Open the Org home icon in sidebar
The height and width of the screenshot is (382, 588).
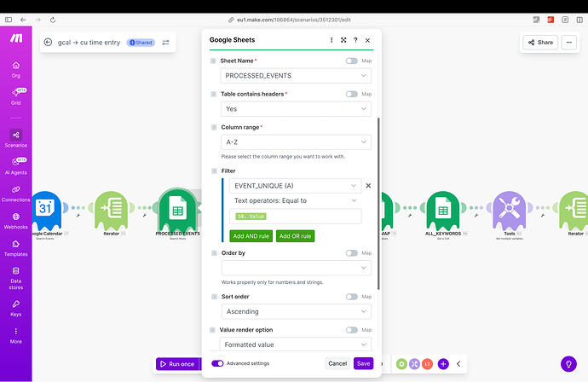(15, 70)
